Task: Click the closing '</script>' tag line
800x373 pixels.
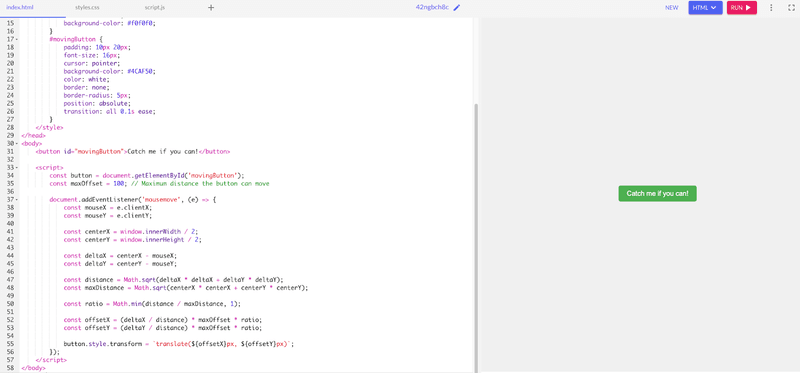Action: pos(51,360)
